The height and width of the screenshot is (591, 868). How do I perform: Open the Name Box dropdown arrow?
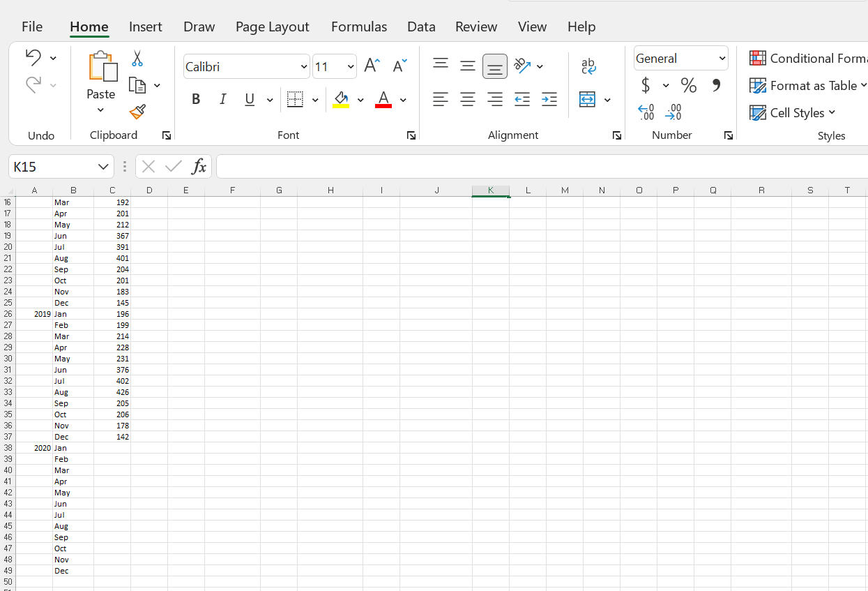(103, 167)
